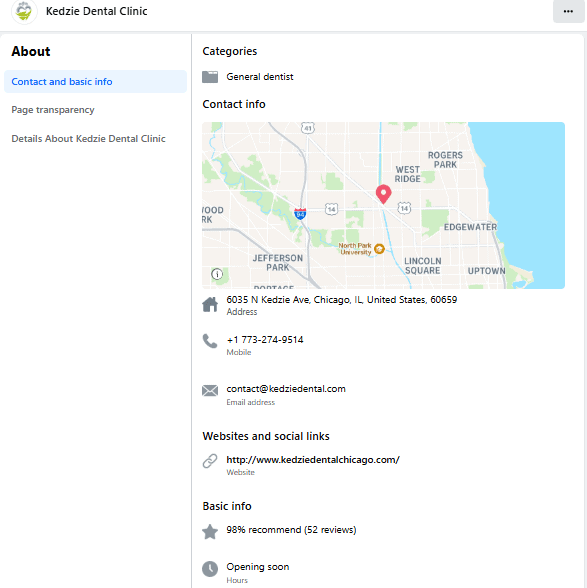Open Details About Kedzie Dental Clinic
Screen dimensions: 587x588
tap(88, 139)
